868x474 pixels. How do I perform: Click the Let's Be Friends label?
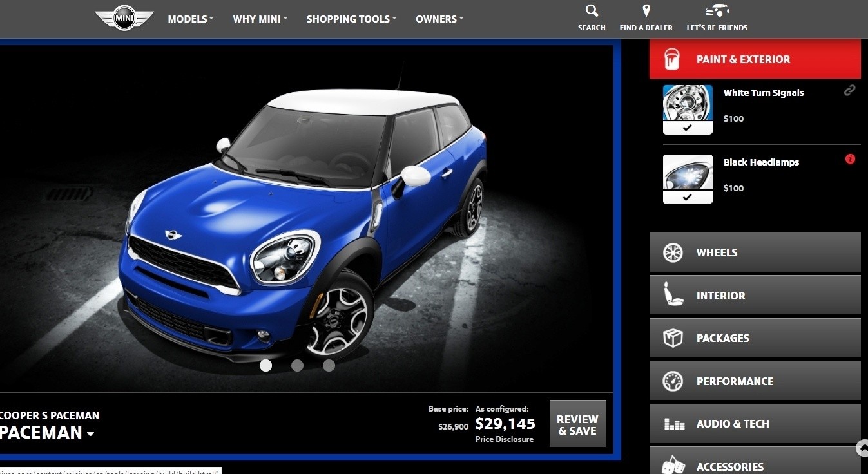(717, 28)
